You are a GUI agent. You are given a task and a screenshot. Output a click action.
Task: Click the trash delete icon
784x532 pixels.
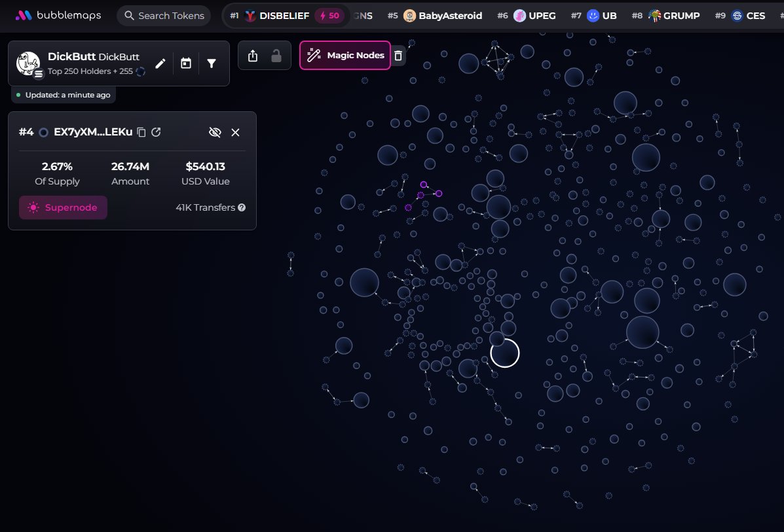(x=398, y=56)
